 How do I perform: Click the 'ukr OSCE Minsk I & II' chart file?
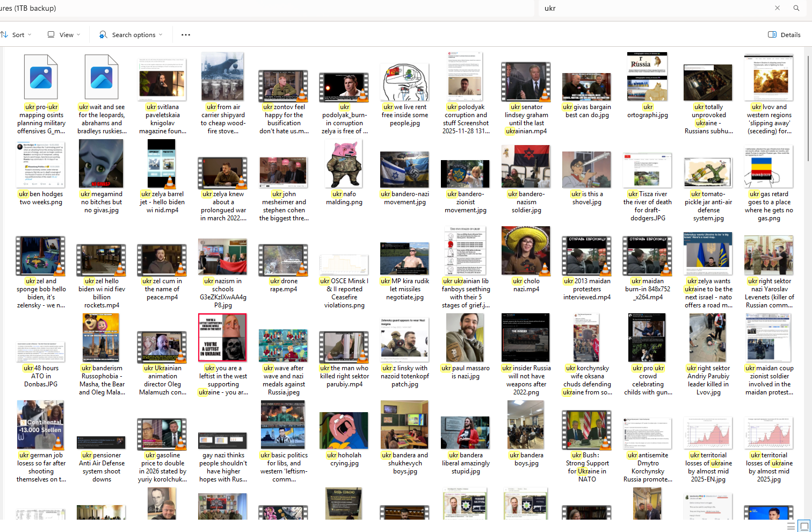click(x=344, y=265)
